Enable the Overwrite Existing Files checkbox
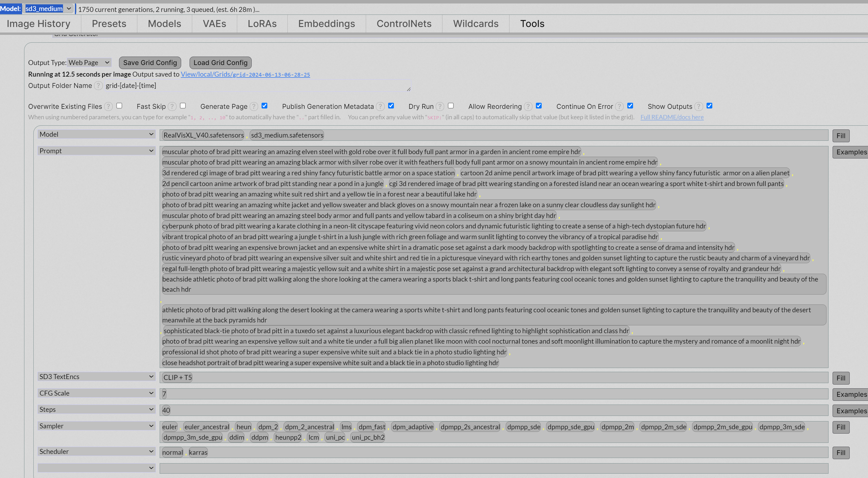The width and height of the screenshot is (868, 478). pyautogui.click(x=119, y=106)
